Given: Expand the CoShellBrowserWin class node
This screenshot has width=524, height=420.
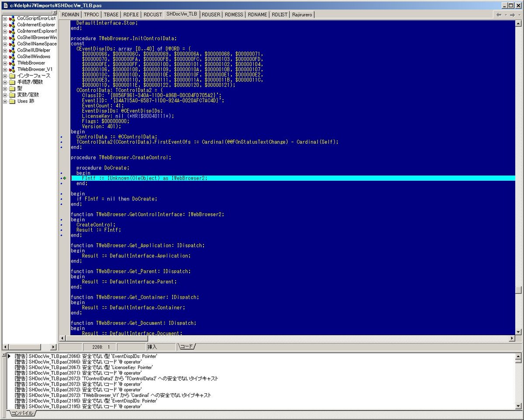Looking at the screenshot, I should coord(5,38).
